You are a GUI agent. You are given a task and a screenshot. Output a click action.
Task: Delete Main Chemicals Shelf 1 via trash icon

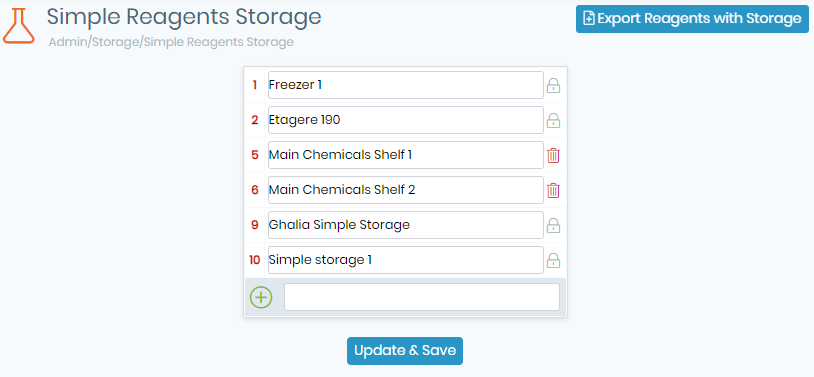(553, 155)
